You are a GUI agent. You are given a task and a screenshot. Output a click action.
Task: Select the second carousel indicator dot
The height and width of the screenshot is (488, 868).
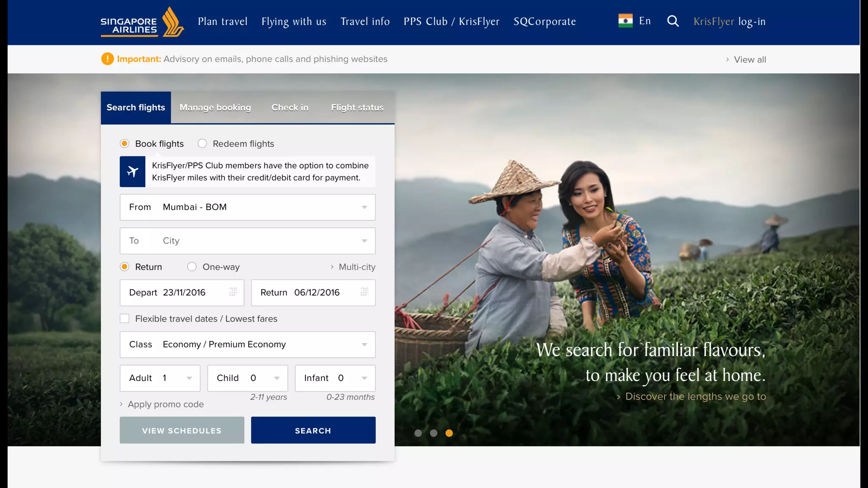tap(434, 433)
